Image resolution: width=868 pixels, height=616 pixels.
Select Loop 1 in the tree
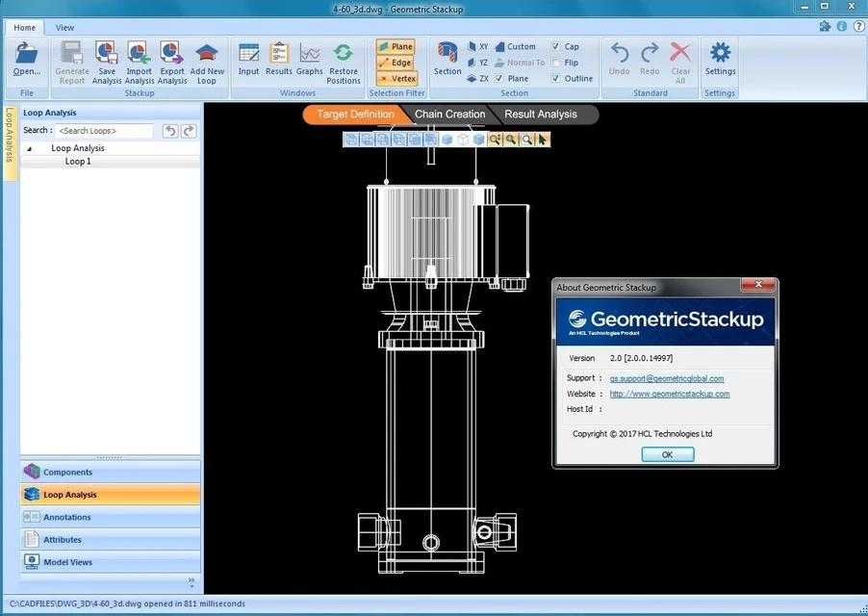point(78,162)
